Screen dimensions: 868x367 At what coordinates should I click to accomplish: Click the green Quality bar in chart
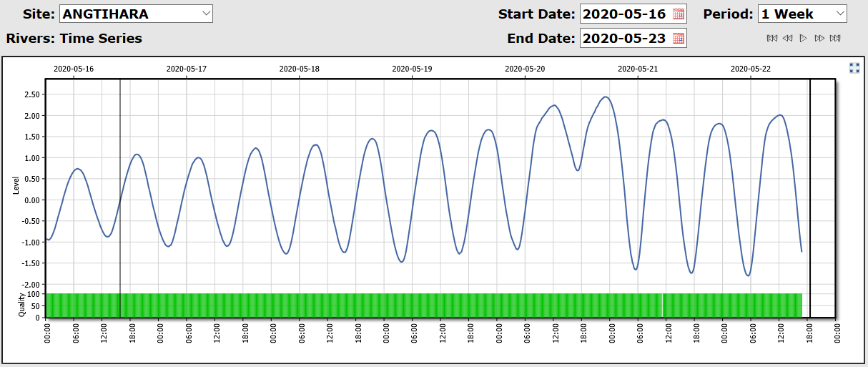pos(357,305)
